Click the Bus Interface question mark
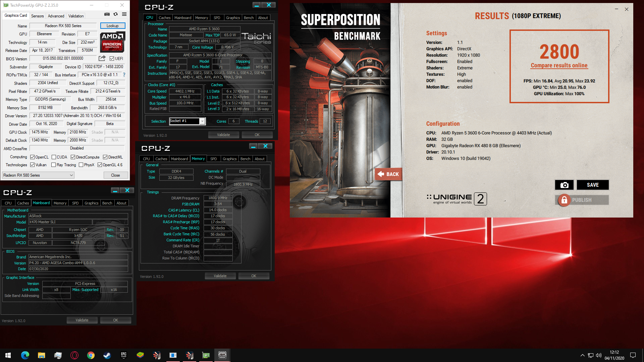Screen dimensions: 644x362 click(124, 75)
